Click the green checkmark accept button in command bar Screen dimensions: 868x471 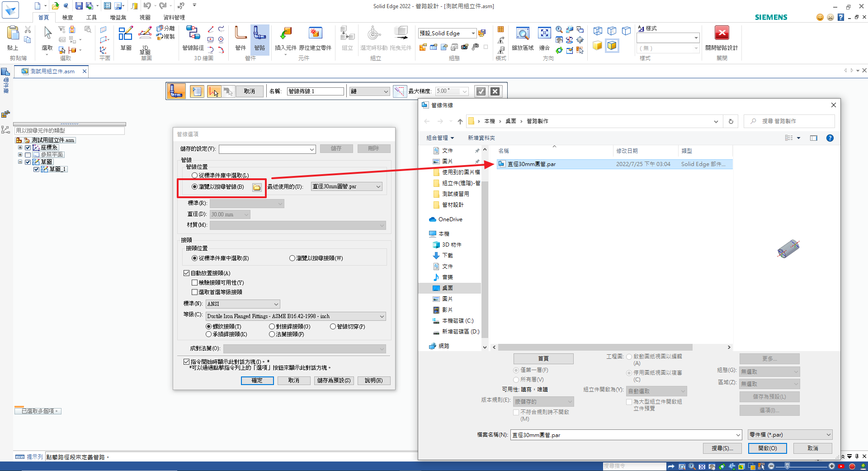coord(481,91)
